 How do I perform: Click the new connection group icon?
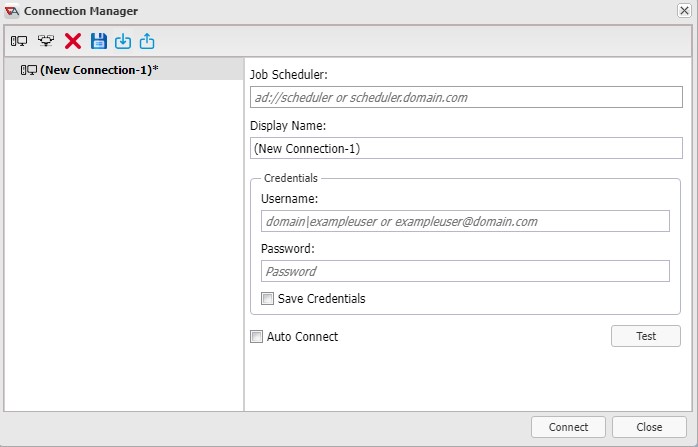point(46,41)
